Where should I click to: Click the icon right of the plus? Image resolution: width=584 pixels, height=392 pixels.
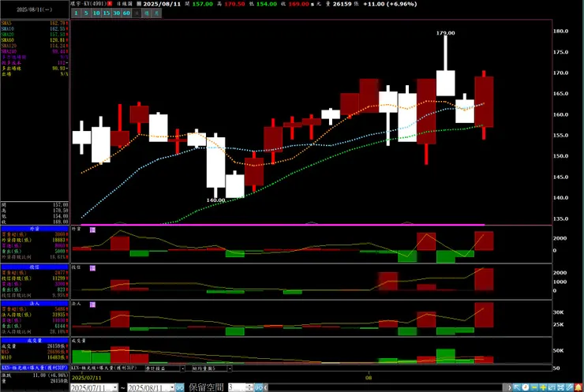[552, 387]
